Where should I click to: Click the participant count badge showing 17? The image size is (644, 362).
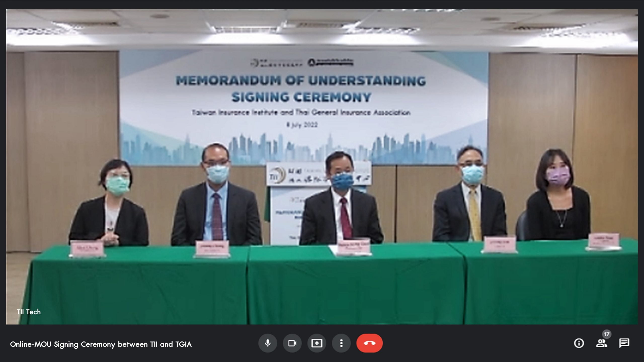[607, 334]
